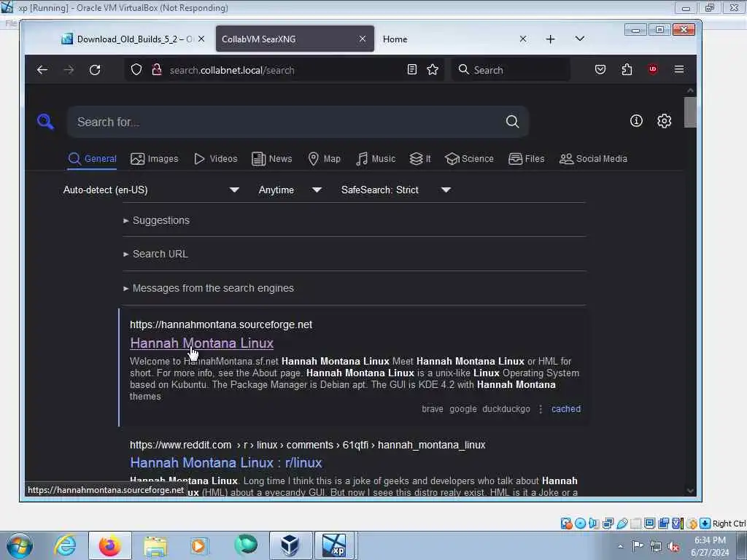Switch to News search category
Image resolution: width=747 pixels, height=560 pixels.
272,158
